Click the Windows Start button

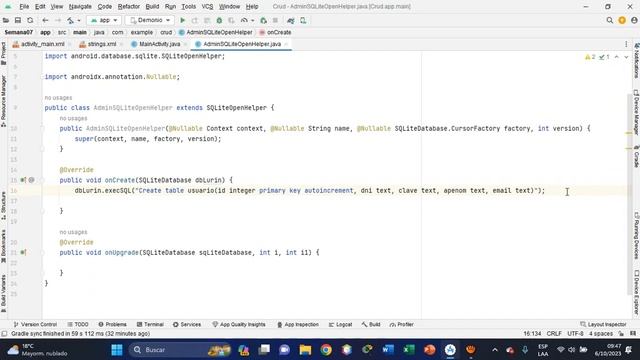pos(117,350)
